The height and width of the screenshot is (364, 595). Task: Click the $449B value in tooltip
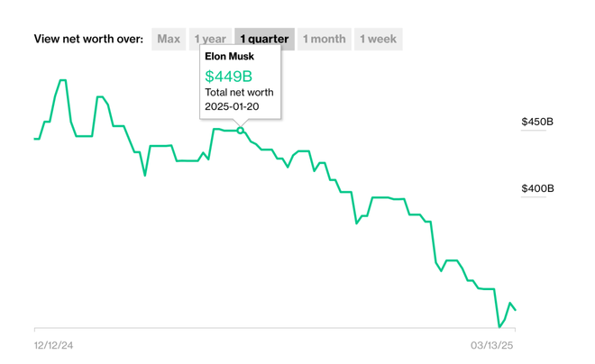(229, 76)
